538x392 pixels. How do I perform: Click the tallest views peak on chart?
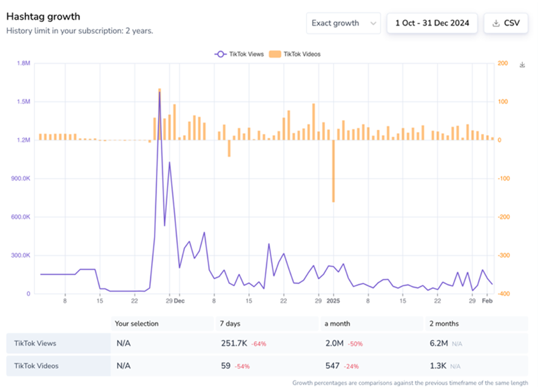pyautogui.click(x=160, y=94)
